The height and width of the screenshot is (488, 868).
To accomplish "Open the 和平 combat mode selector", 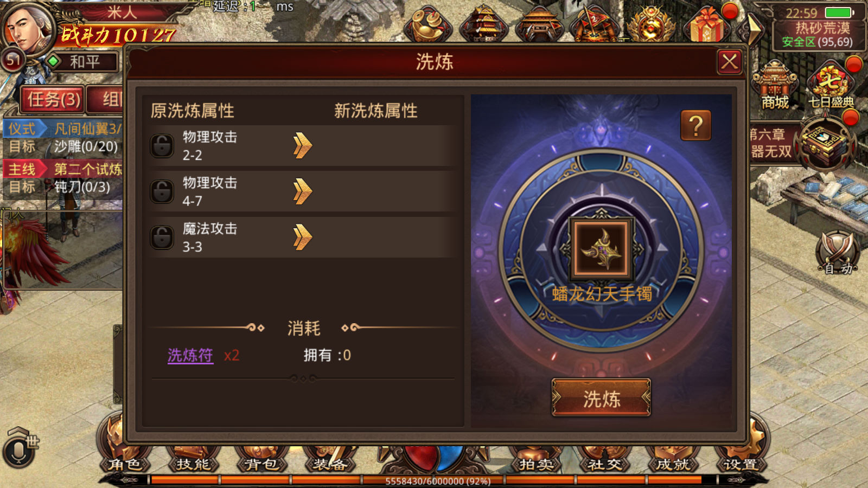I will click(x=82, y=61).
